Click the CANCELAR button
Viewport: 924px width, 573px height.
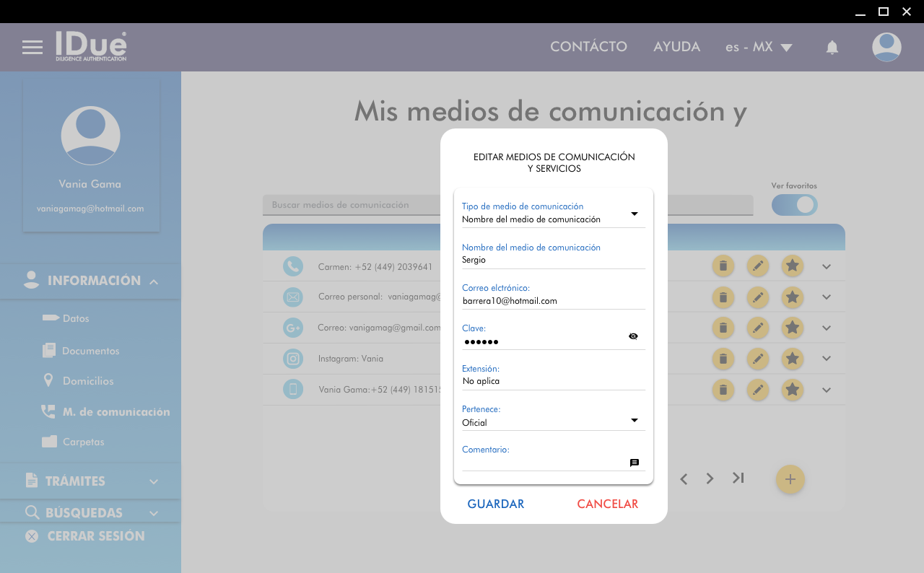click(607, 504)
